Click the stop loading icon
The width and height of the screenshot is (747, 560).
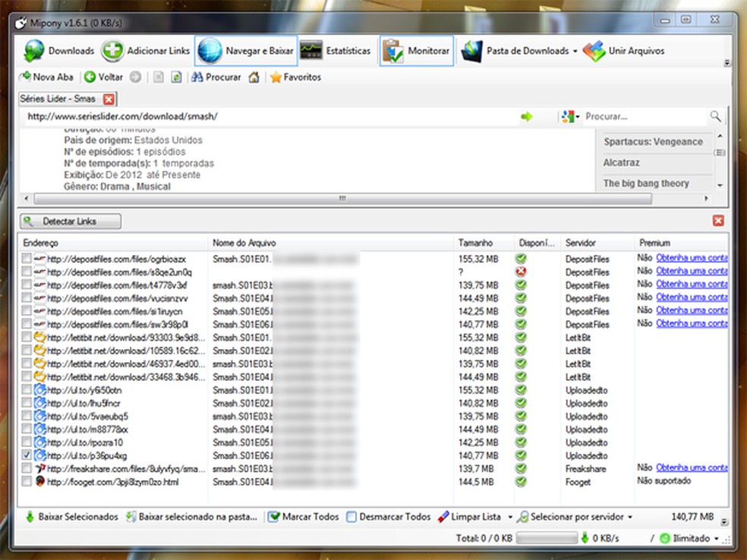tap(159, 77)
